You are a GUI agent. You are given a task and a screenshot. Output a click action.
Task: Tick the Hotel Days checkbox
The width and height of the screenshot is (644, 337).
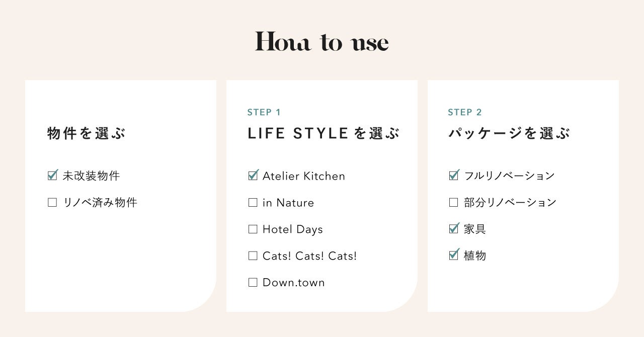pos(253,229)
